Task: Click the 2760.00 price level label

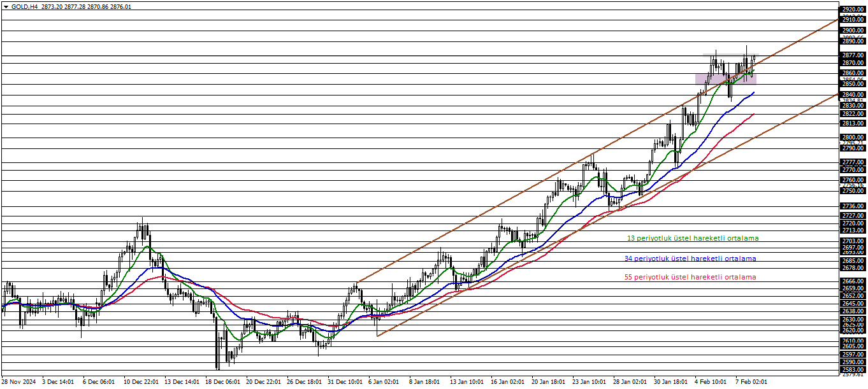Action: 853,180
